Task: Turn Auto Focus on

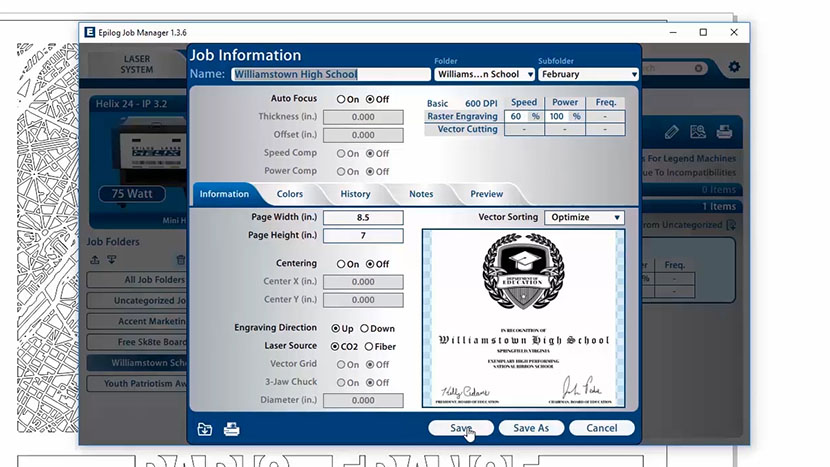Action: [x=341, y=99]
